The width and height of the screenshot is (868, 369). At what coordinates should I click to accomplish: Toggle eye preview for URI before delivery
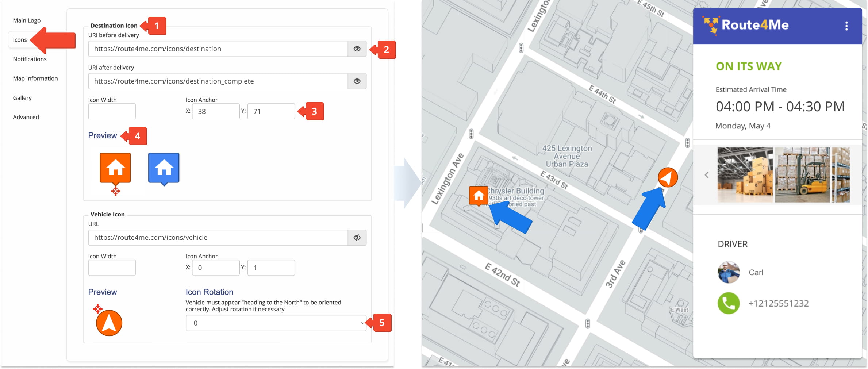pos(357,49)
